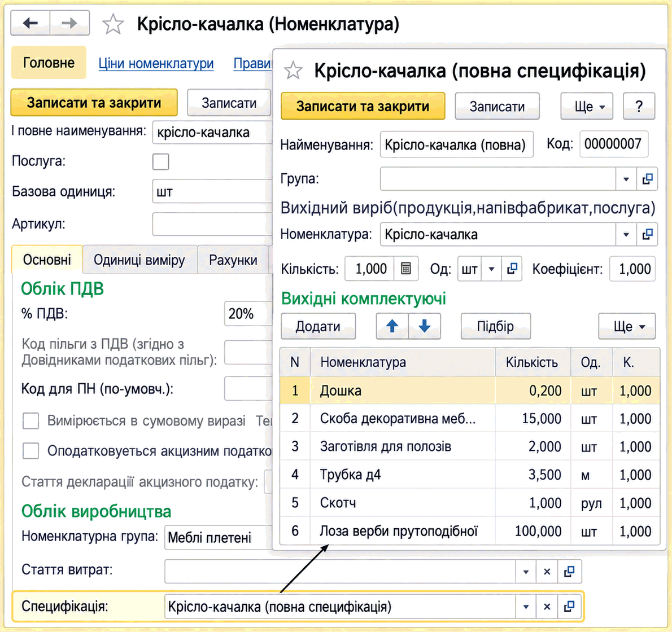Open the Од unit form icon
672x632 pixels.
[512, 269]
